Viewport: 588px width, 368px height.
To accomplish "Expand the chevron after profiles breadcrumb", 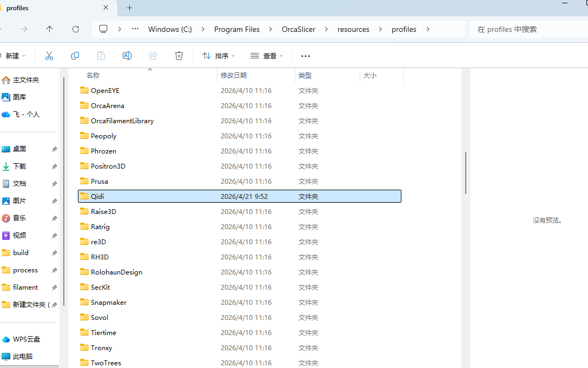I will pyautogui.click(x=428, y=29).
